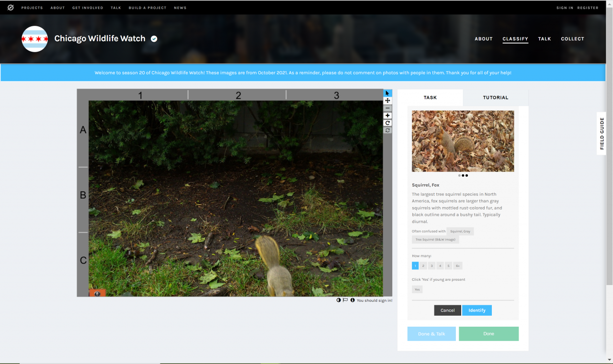Choose 'Tree Squirrel (B&W image)' option
Viewport: 613px width, 364px height.
coord(435,240)
